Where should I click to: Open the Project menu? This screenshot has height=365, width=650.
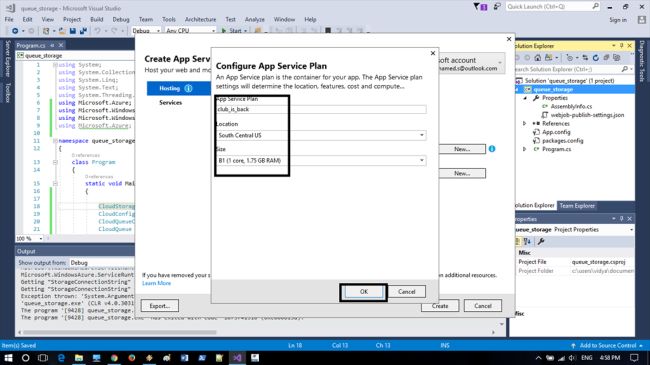coord(72,19)
